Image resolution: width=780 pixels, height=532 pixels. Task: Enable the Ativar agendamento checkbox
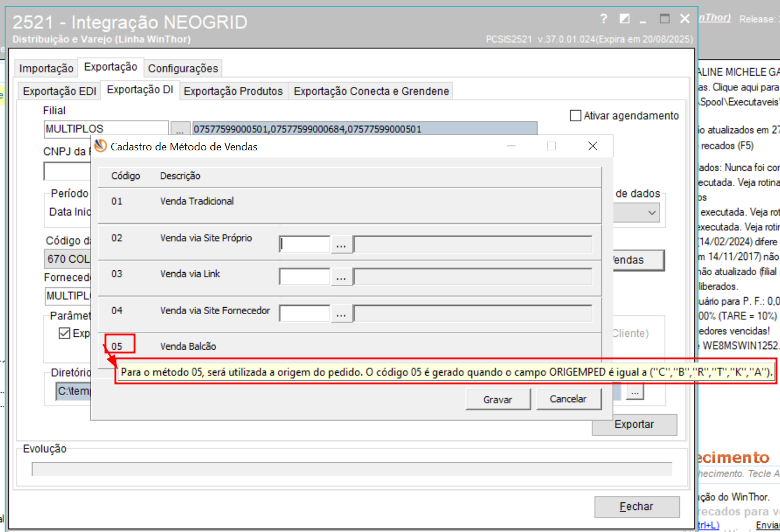pos(576,116)
